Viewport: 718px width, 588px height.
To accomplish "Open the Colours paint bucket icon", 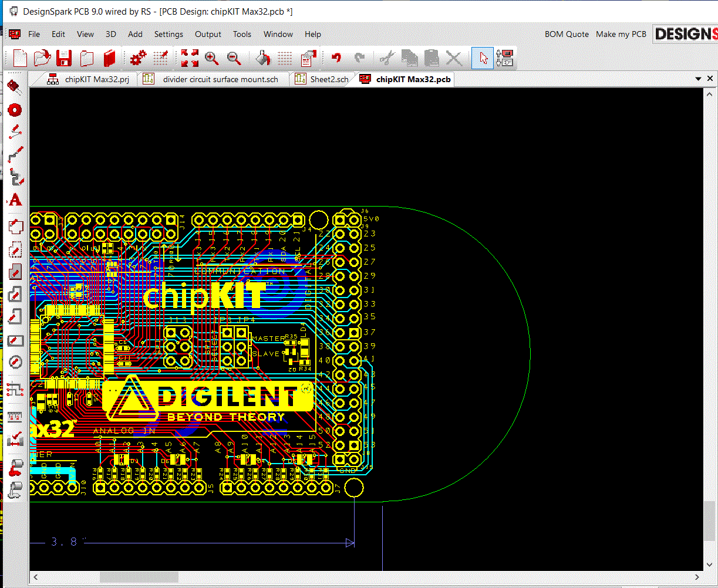I will 264,58.
